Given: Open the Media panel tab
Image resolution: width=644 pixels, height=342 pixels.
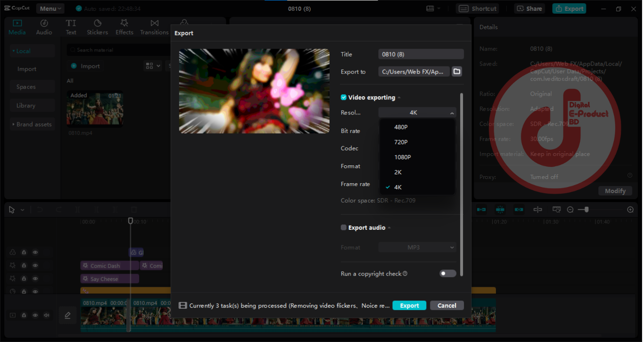Looking at the screenshot, I should pos(17,27).
